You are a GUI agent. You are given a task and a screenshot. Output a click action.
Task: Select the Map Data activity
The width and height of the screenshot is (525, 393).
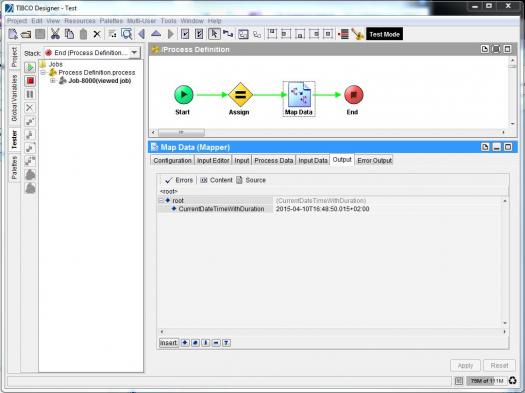(299, 99)
